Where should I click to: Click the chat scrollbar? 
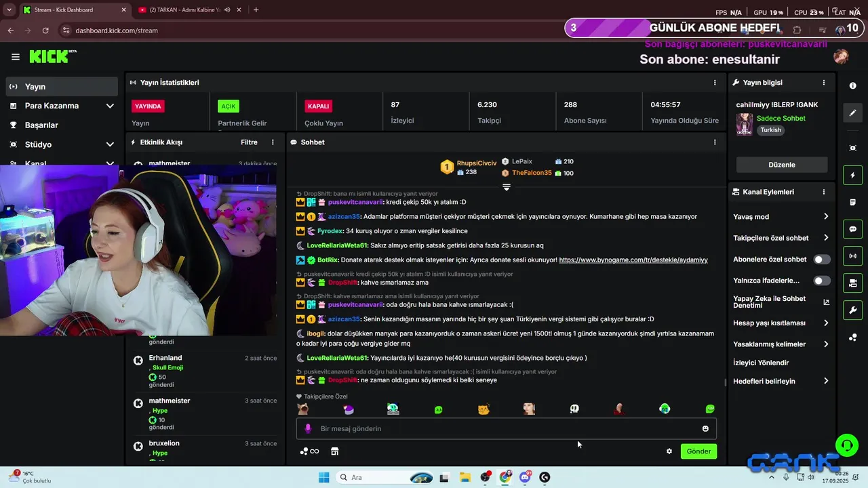[x=725, y=383]
